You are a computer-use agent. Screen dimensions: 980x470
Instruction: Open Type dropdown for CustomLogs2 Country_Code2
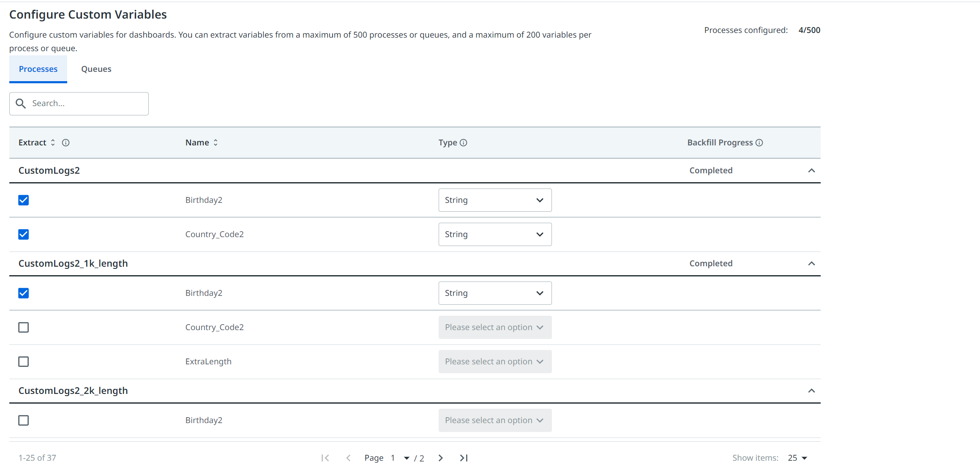[495, 234]
